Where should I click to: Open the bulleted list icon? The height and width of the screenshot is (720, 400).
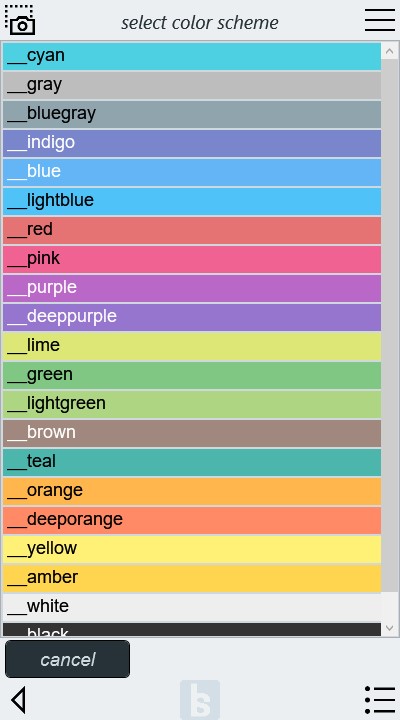click(x=380, y=700)
